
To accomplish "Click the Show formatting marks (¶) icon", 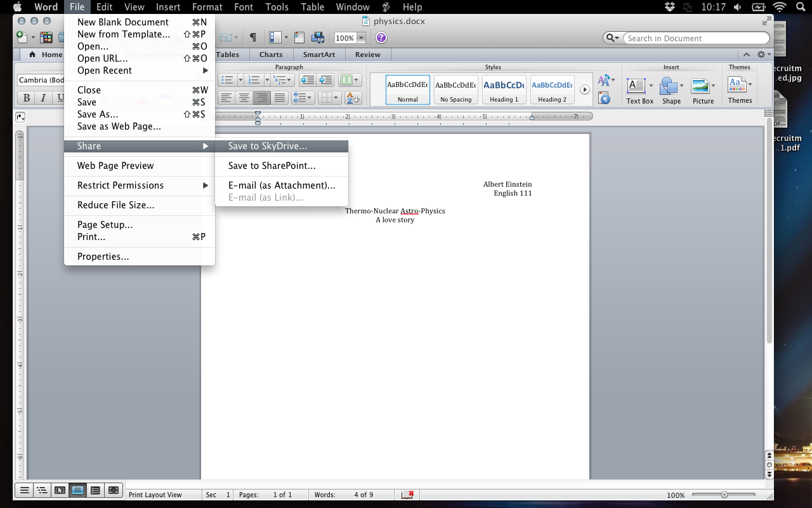I will (252, 38).
